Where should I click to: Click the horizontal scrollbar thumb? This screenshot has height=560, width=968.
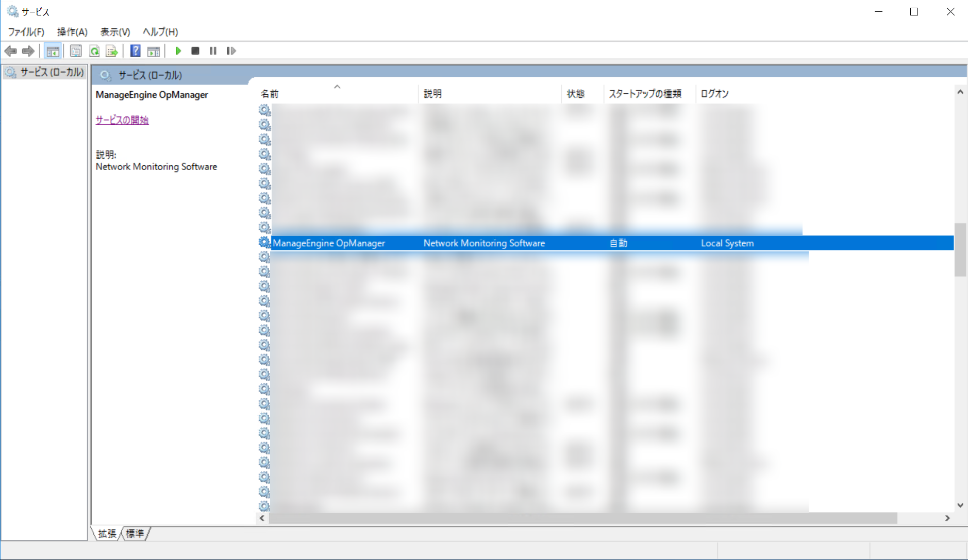(583, 518)
